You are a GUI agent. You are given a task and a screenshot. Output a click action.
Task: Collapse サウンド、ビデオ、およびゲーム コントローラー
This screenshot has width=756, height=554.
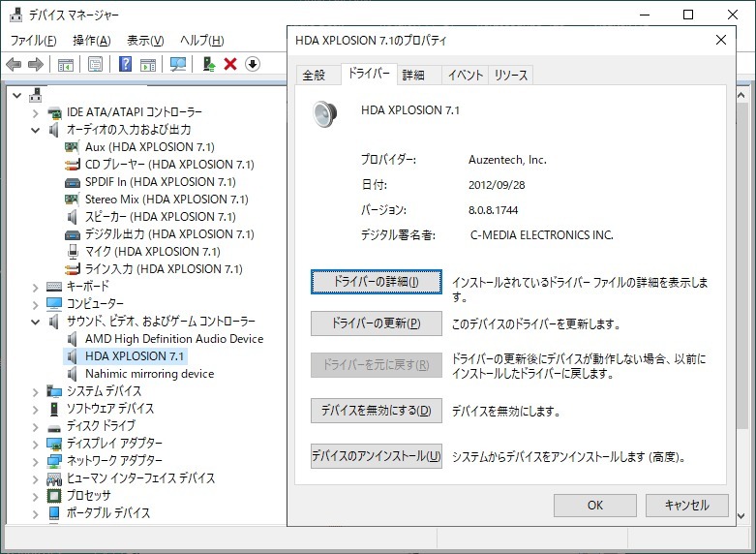coord(35,322)
